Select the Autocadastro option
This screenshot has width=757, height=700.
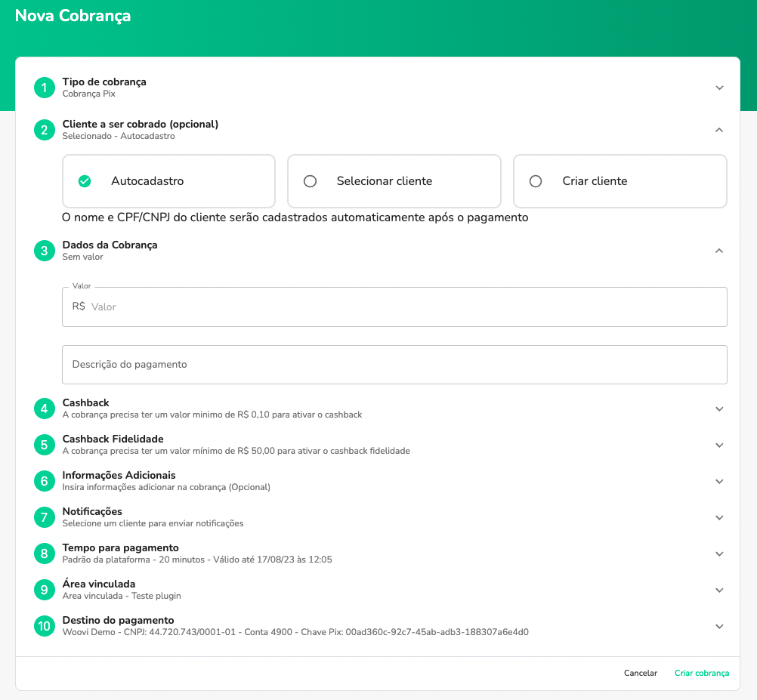pyautogui.click(x=168, y=181)
